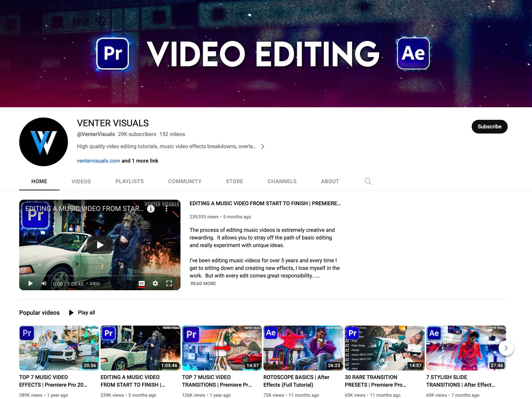Toggle closed captions on the featured video

click(142, 284)
